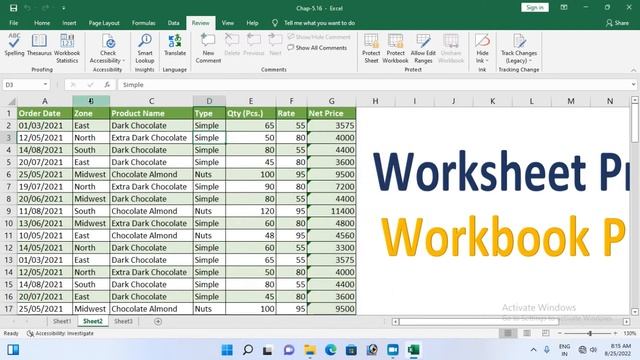Click Unshare Workbook
Screen dimensions: 640x360
tap(451, 49)
